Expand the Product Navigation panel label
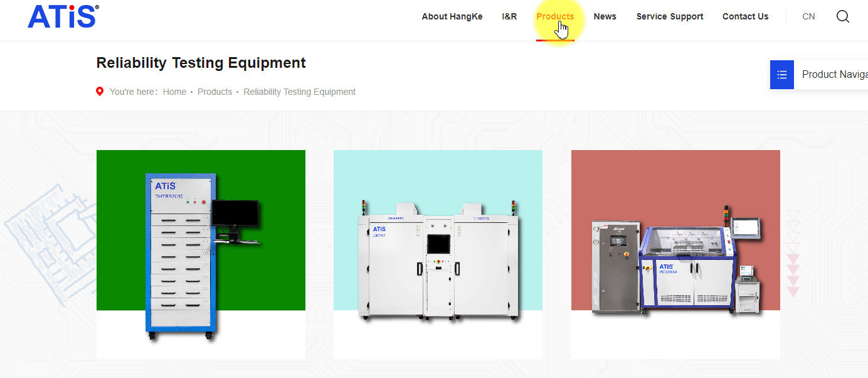This screenshot has width=868, height=378. point(834,75)
